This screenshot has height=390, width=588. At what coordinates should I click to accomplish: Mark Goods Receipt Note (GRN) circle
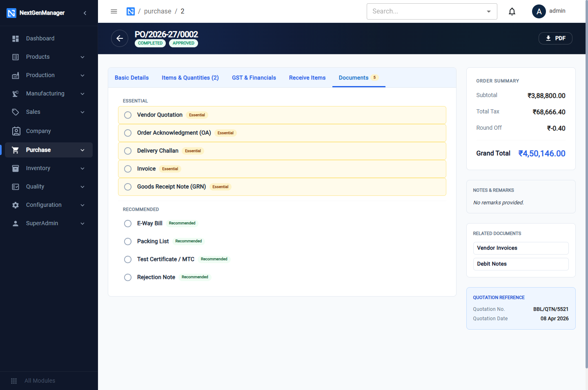pyautogui.click(x=128, y=187)
